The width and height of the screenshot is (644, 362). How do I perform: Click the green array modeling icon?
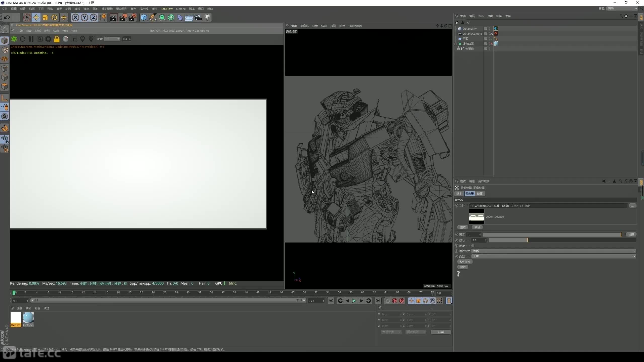tap(171, 17)
